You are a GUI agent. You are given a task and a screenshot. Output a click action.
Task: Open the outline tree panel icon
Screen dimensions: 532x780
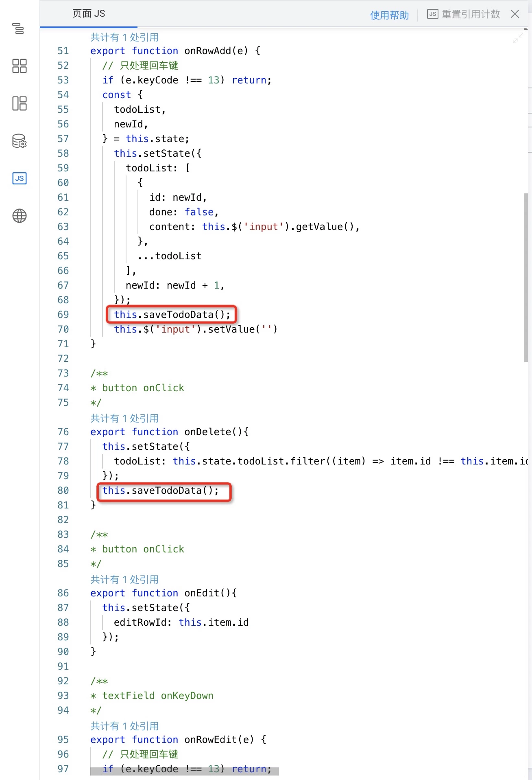point(19,28)
